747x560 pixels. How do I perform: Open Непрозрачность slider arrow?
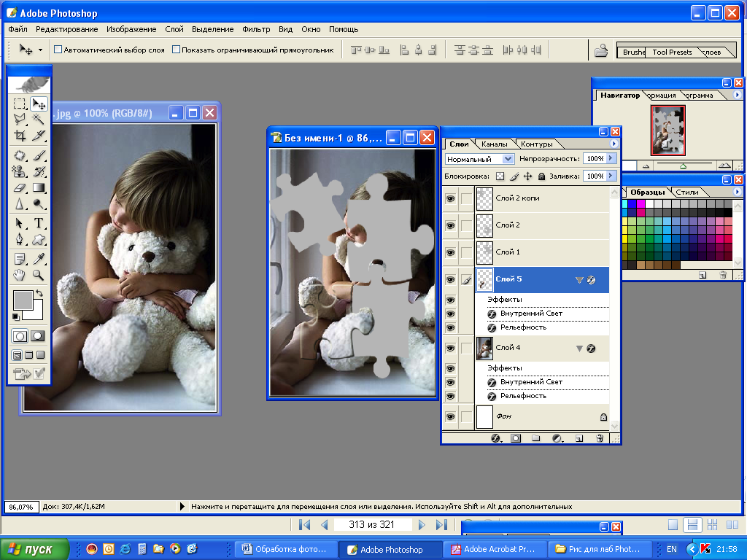(611, 158)
